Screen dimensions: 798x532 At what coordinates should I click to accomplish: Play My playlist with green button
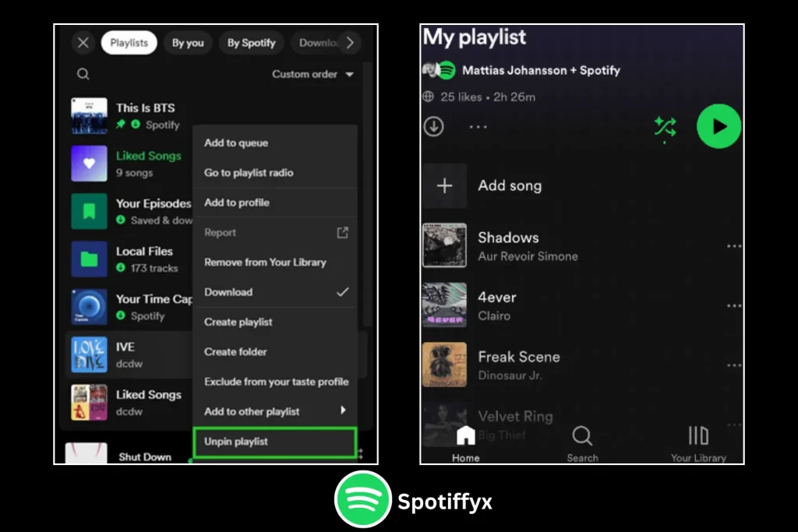pyautogui.click(x=719, y=126)
